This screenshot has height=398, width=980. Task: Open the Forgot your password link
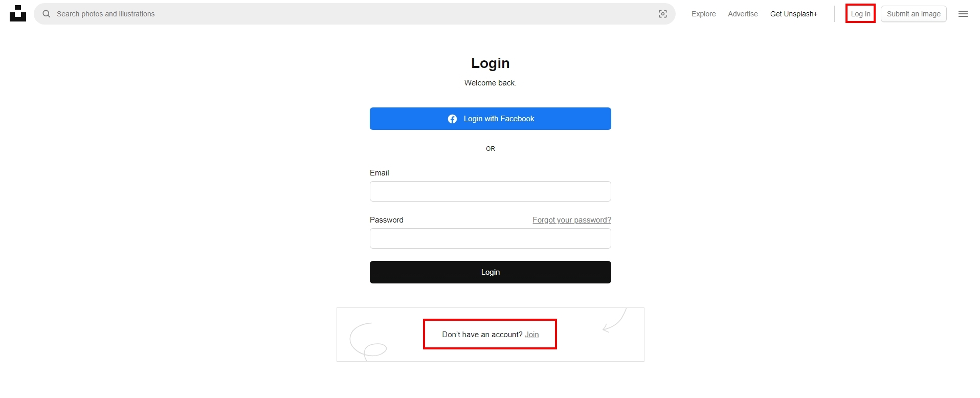[x=571, y=220]
